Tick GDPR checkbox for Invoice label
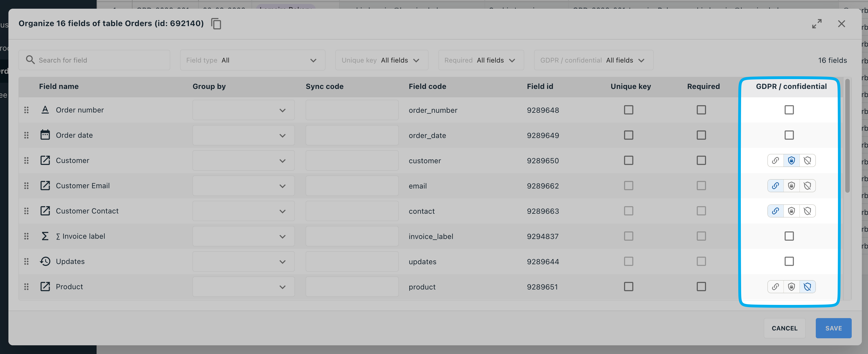Image resolution: width=868 pixels, height=354 pixels. pos(789,236)
